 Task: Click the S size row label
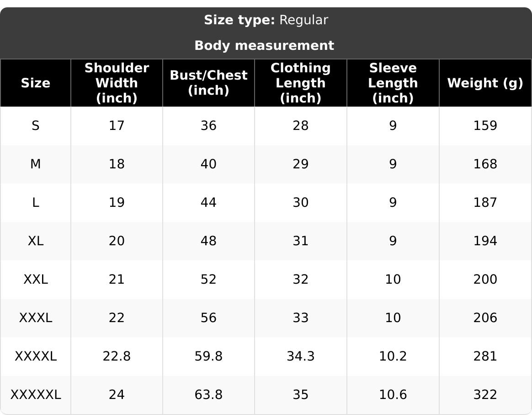coord(36,126)
